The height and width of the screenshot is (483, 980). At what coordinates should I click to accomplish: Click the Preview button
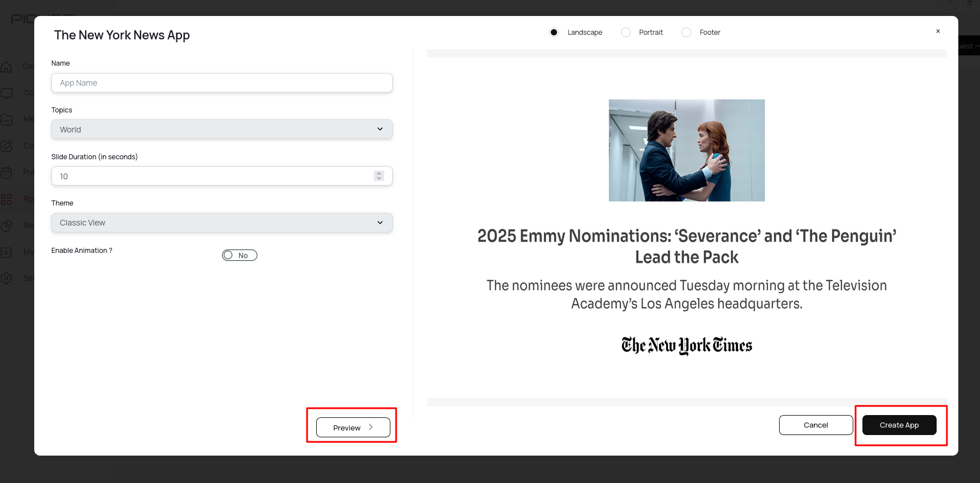pyautogui.click(x=353, y=428)
